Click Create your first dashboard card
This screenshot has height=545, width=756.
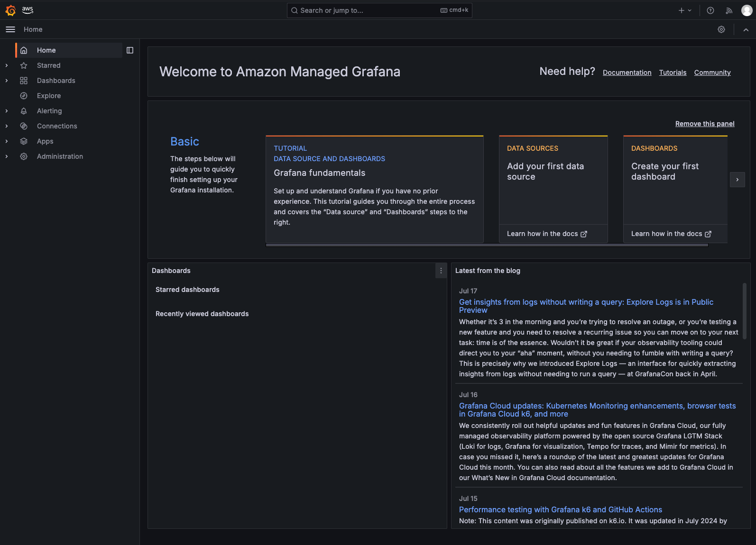[x=675, y=180]
